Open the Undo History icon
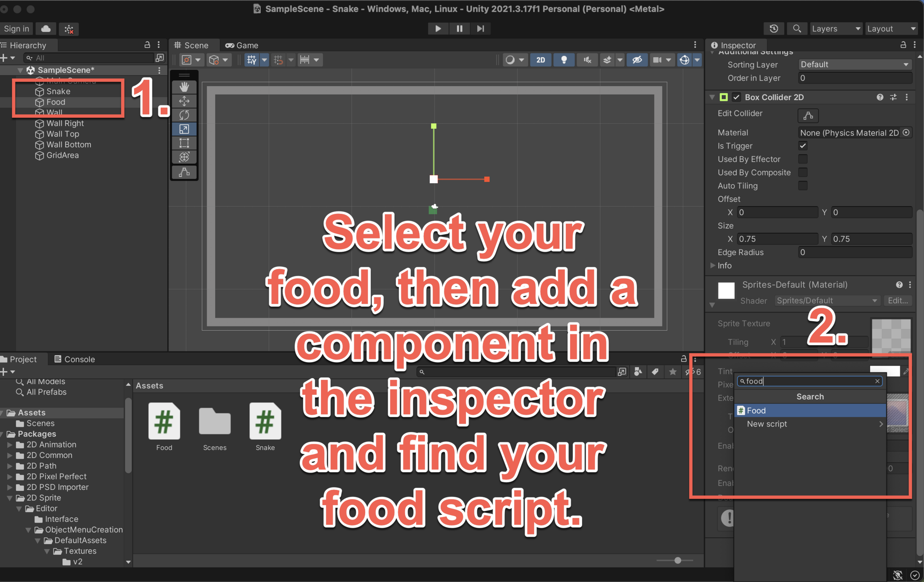This screenshot has height=582, width=924. tap(774, 28)
